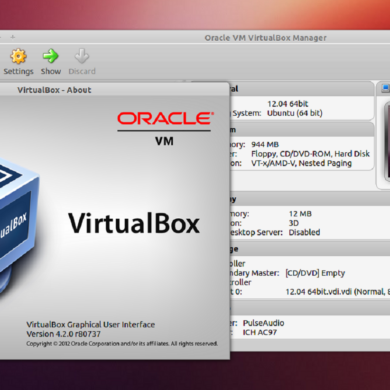Click the Floppy, CD/DVD-ROM, Hard Disk boot order
Viewport: 390px width, 390px height.
(310, 154)
